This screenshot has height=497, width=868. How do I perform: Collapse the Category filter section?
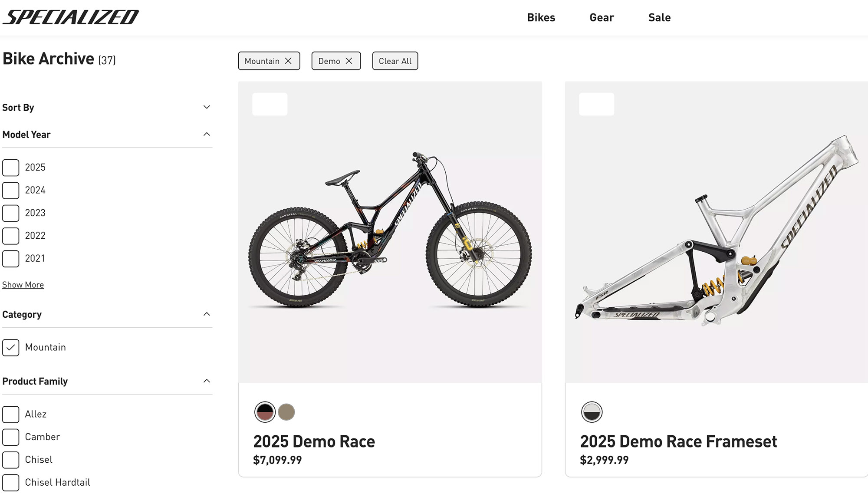pyautogui.click(x=207, y=314)
